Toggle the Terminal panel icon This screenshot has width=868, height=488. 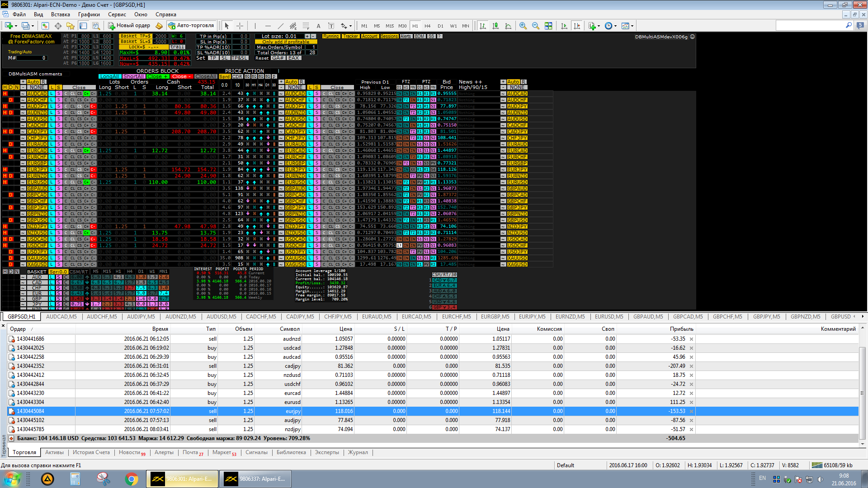83,26
